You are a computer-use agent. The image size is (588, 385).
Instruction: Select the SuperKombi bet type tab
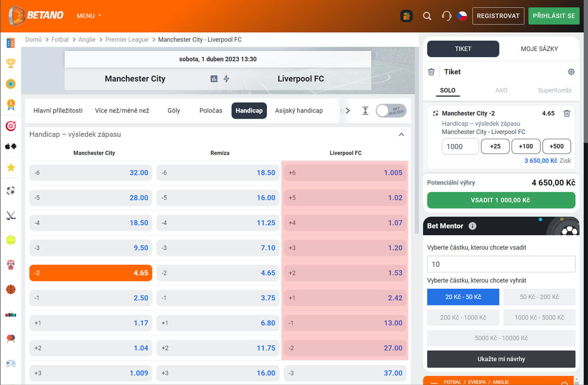click(x=555, y=90)
